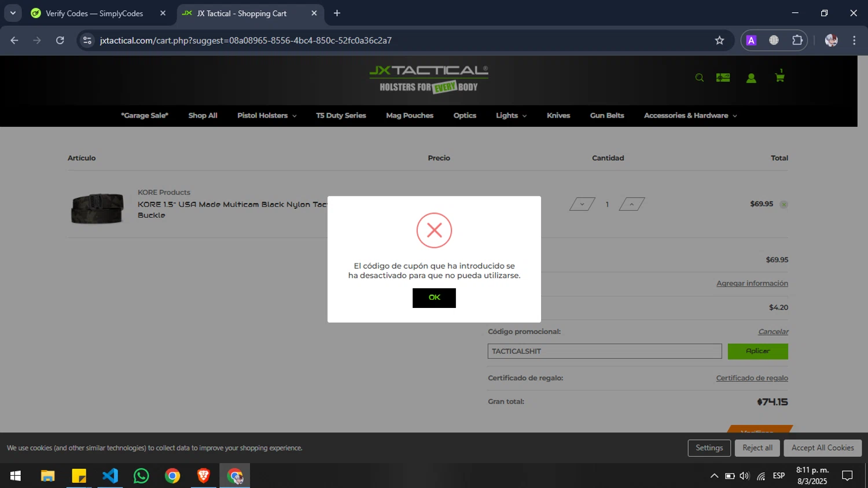This screenshot has width=868, height=488.
Task: Click the Agregar información link
Action: (752, 284)
